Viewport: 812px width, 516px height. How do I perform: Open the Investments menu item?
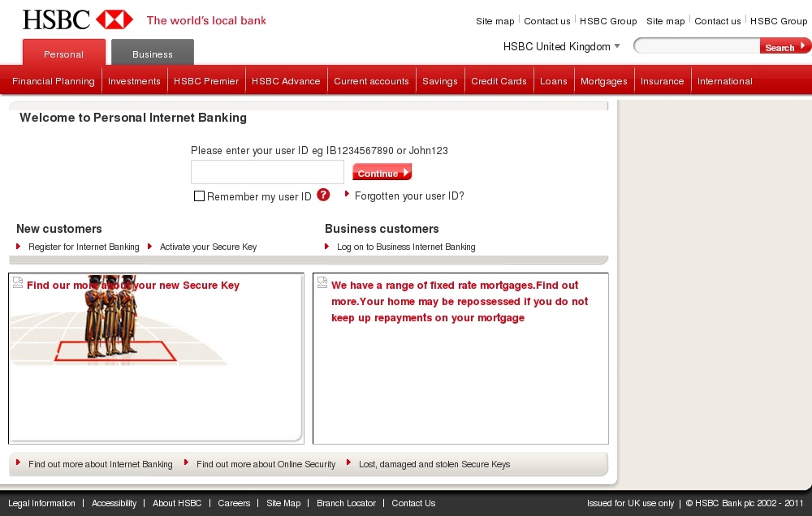pyautogui.click(x=134, y=81)
